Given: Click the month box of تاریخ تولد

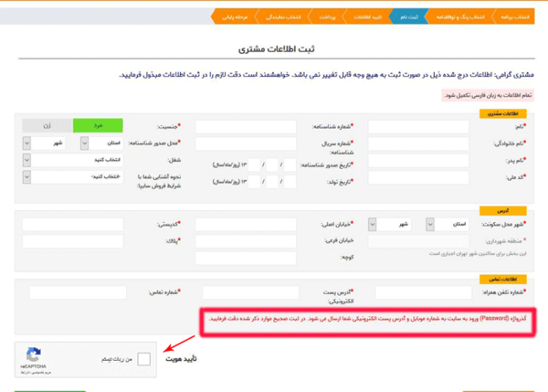Looking at the screenshot, I should pos(272,182).
